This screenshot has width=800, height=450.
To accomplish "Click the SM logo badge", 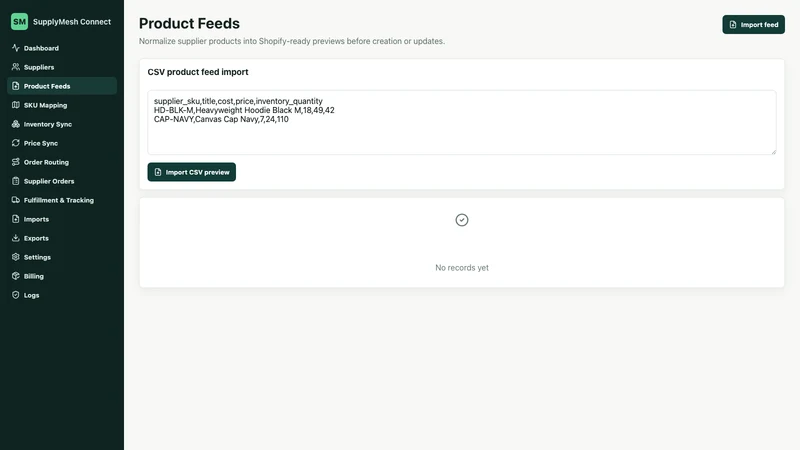I will (19, 21).
